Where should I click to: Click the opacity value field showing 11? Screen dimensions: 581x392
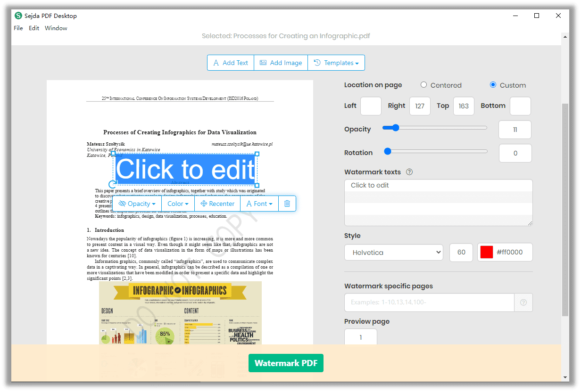point(515,130)
